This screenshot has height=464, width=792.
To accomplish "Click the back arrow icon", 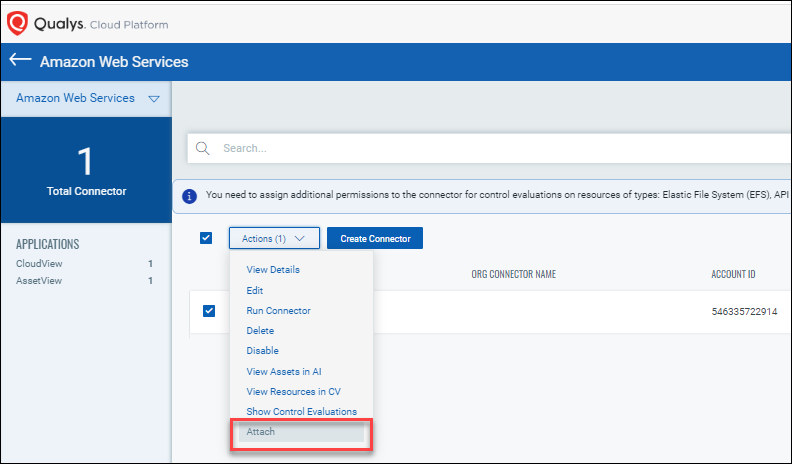I will tap(20, 61).
